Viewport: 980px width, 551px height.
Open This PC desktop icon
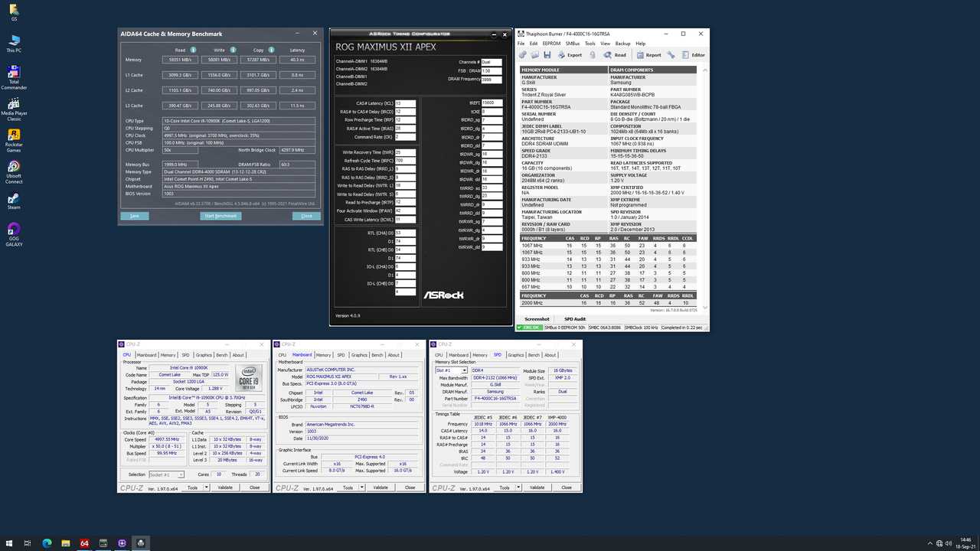pyautogui.click(x=14, y=43)
